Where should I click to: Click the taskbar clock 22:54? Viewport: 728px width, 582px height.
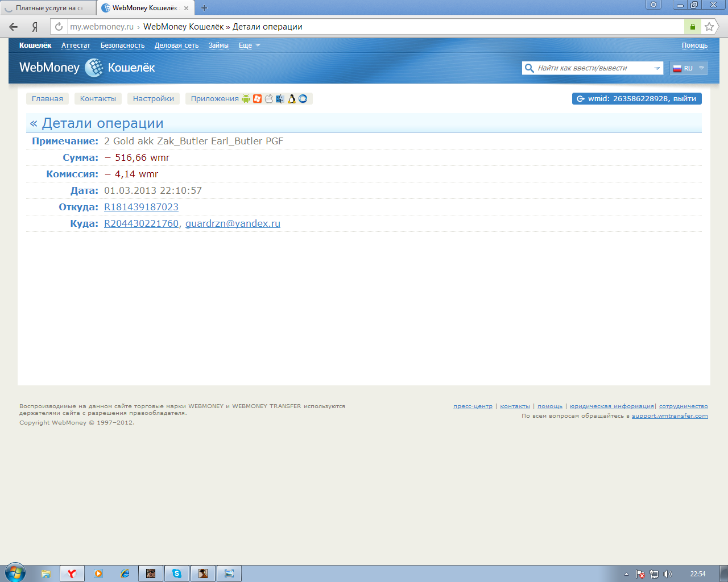(x=698, y=574)
